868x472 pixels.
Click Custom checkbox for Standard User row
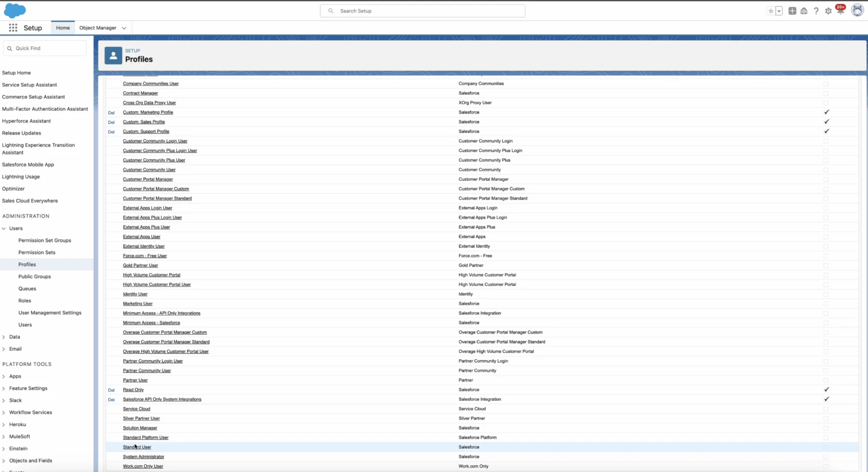[x=826, y=447]
